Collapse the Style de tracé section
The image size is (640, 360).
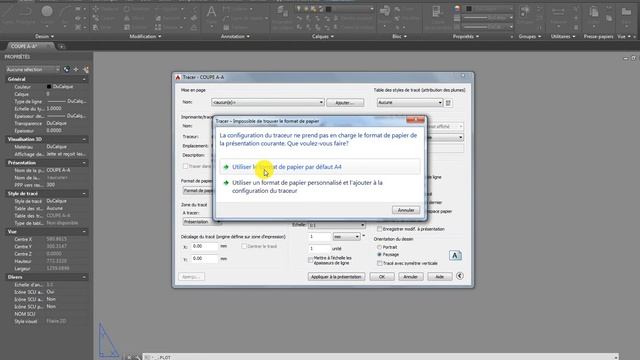click(84, 193)
